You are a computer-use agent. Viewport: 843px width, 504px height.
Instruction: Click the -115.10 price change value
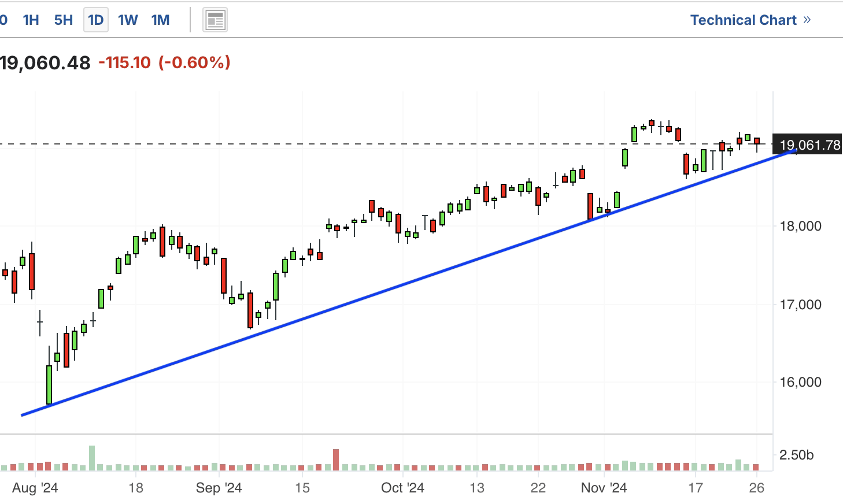(x=124, y=62)
